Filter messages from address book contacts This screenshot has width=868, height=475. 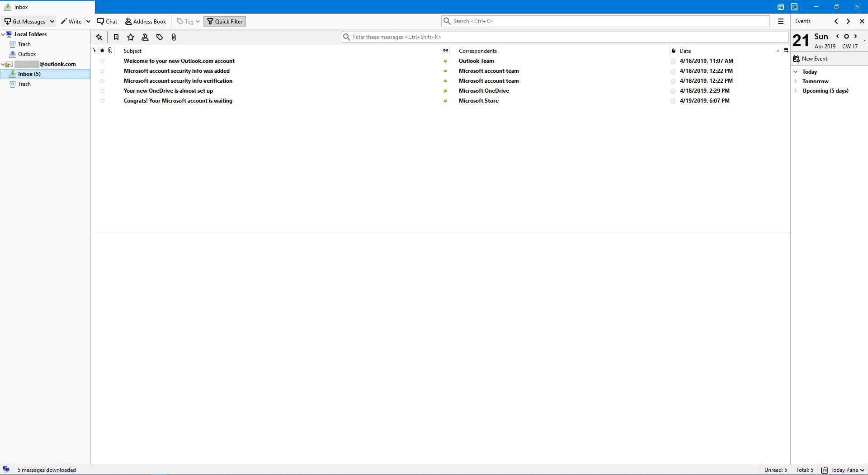(145, 37)
